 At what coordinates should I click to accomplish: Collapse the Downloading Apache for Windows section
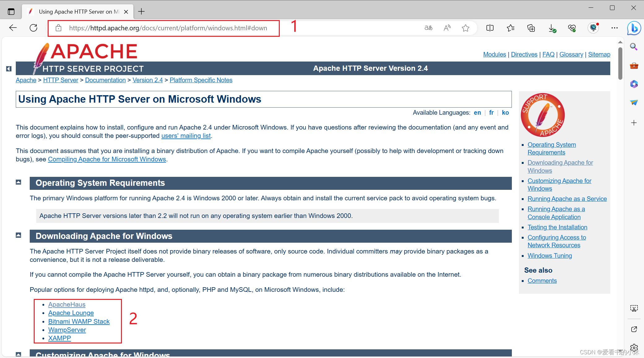[x=19, y=236]
